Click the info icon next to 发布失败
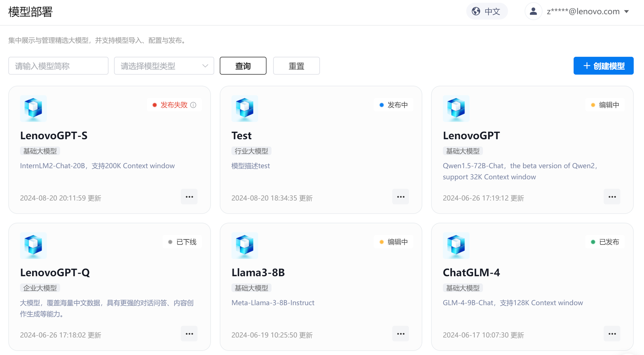Viewport: 644px width, 355px height. [x=193, y=105]
